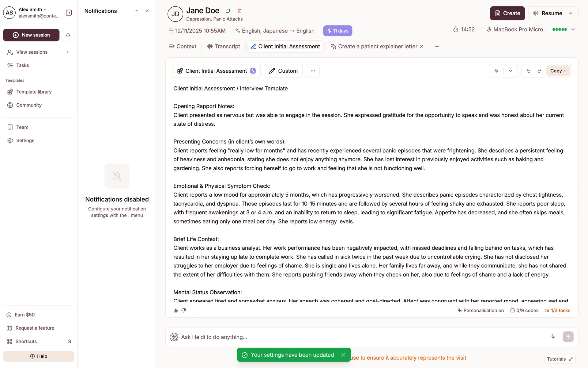Click the thumbs up feedback icon

tap(176, 310)
